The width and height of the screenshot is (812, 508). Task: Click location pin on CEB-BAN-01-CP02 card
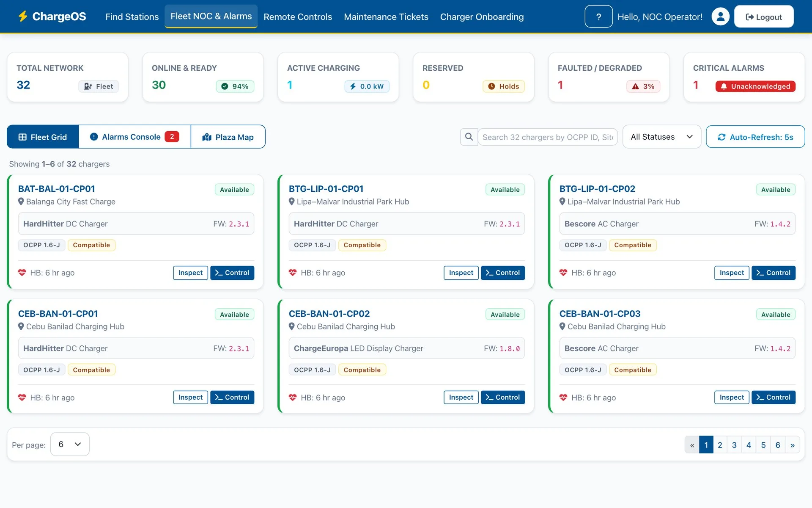click(x=291, y=326)
